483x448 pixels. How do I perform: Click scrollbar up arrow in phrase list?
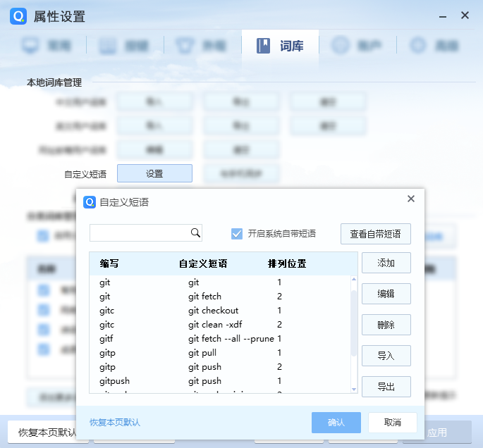point(354,279)
